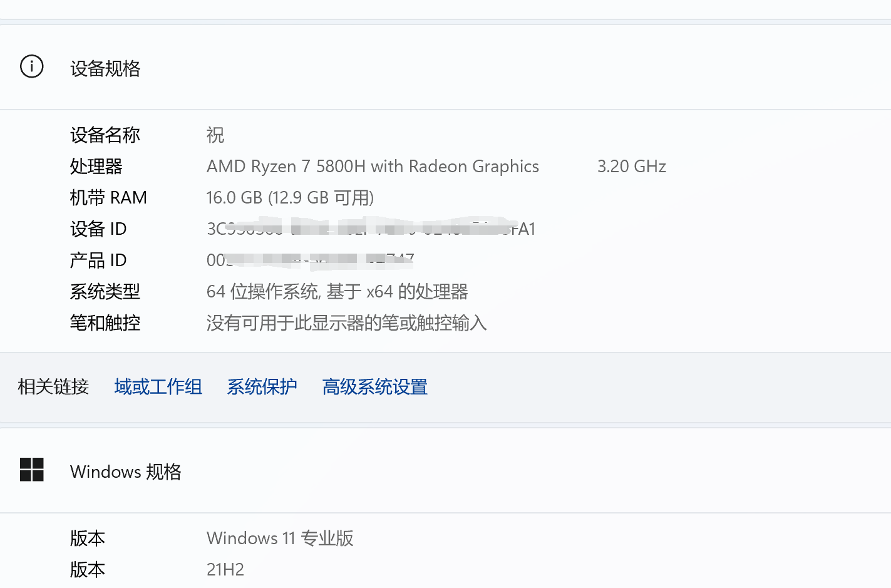Open the 系统保护 link
The height and width of the screenshot is (588, 891).
(262, 387)
